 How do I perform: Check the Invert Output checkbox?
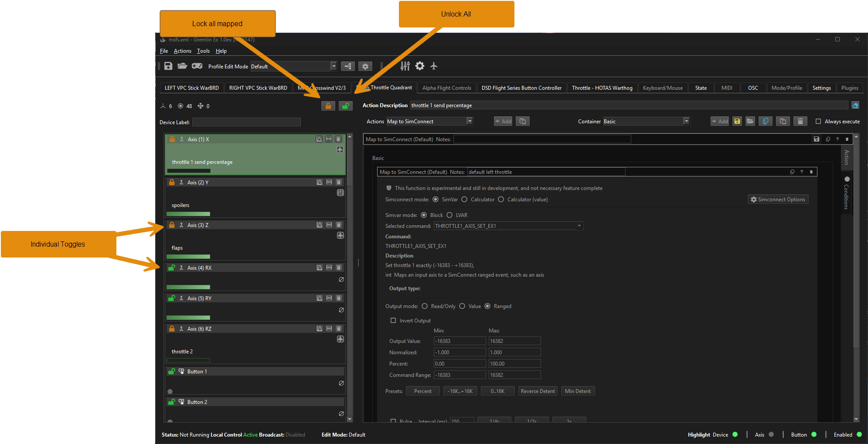(393, 320)
